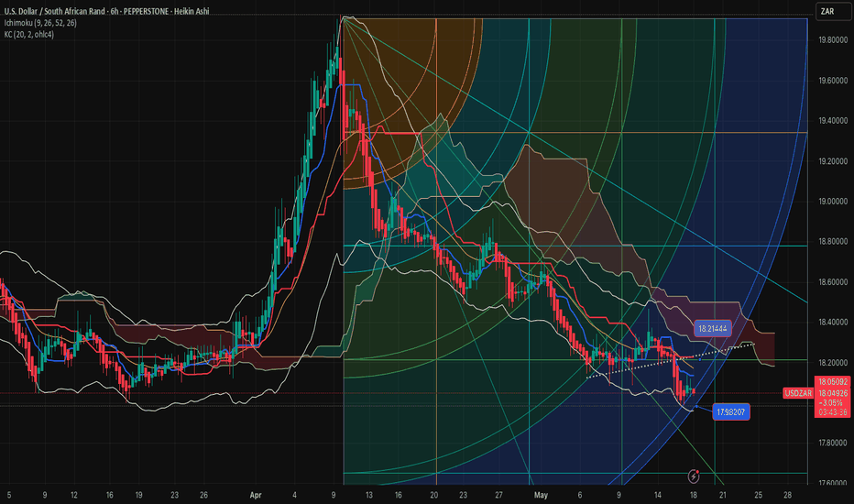Click the date 21 on the time axis
854x504 pixels.
point(723,495)
